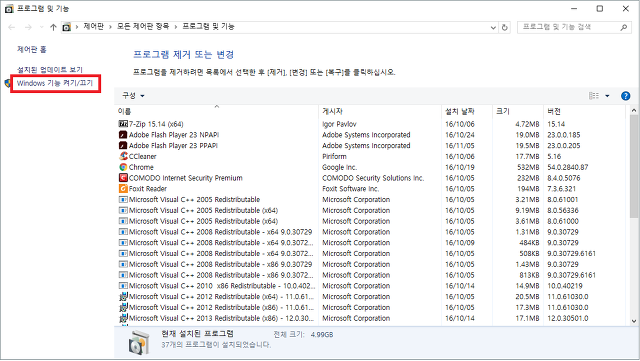Open the 구성 organize dropdown
640x361 pixels.
click(x=133, y=96)
